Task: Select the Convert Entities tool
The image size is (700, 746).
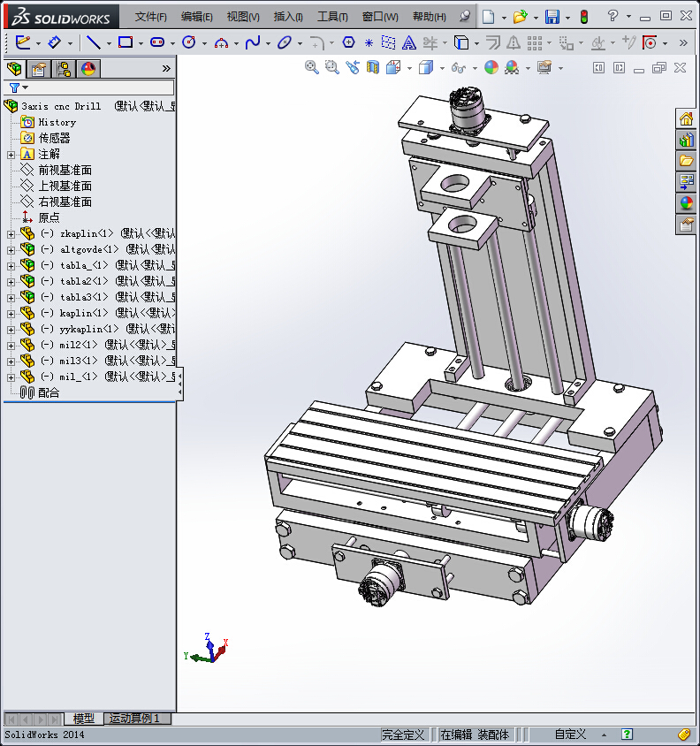Action: point(460,42)
